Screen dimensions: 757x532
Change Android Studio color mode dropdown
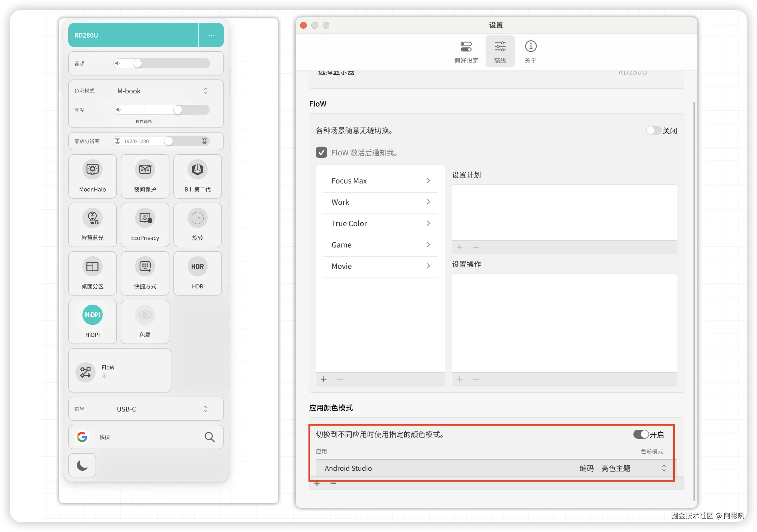coord(664,468)
